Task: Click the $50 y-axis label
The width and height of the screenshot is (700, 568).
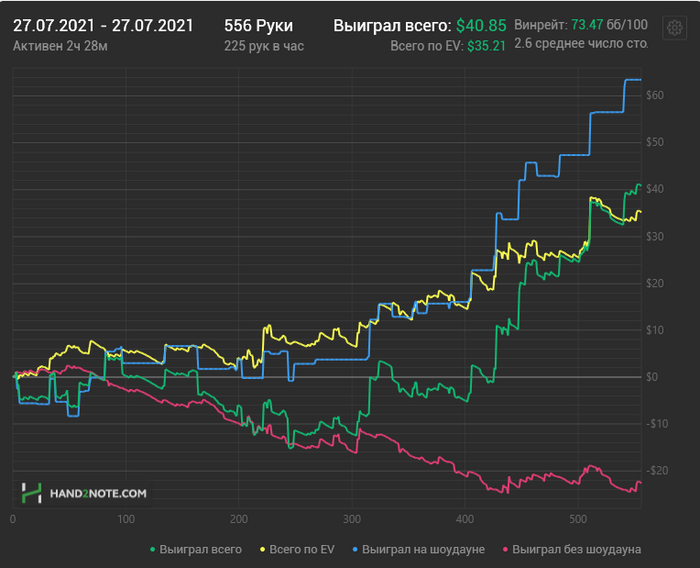Action: (x=655, y=142)
